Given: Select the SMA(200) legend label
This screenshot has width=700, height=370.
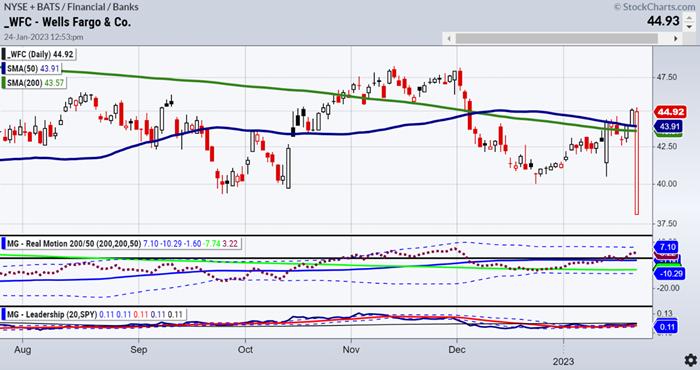Looking at the screenshot, I should pyautogui.click(x=34, y=83).
